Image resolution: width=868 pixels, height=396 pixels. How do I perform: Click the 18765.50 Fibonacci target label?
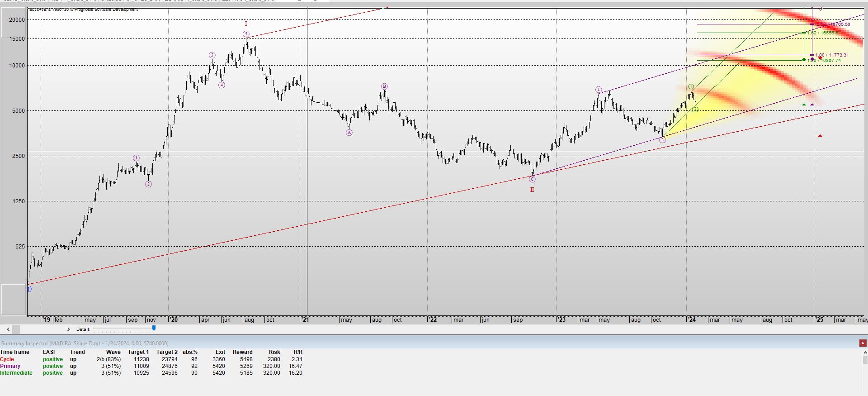point(833,24)
